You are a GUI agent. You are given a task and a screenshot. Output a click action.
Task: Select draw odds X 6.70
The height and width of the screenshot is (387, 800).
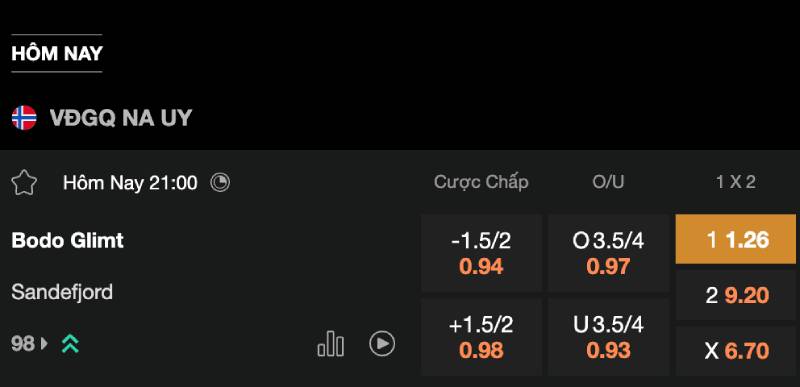coord(736,351)
